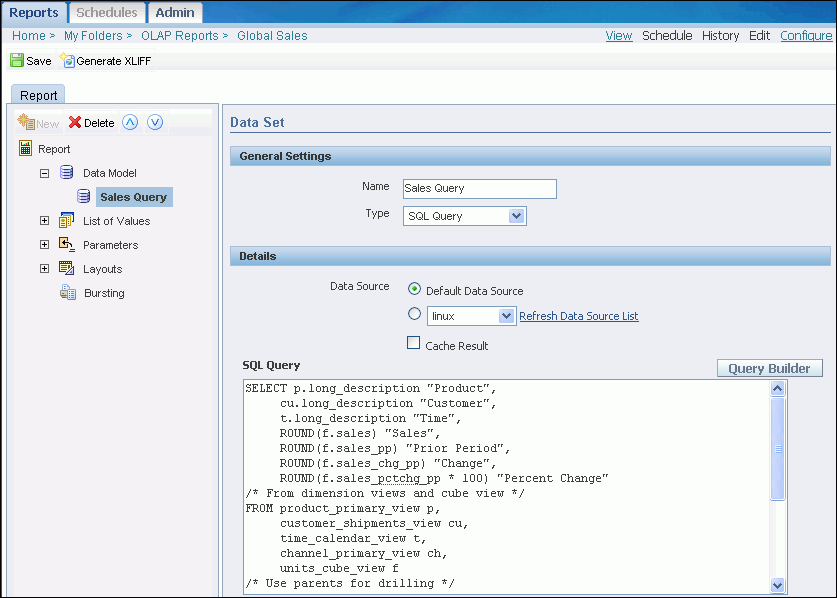Collapse the Data Model tree node
This screenshot has height=598, width=837.
(x=44, y=173)
